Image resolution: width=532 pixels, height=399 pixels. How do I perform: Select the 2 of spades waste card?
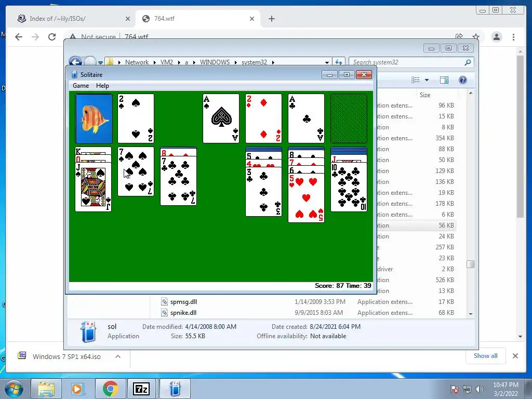point(136,118)
